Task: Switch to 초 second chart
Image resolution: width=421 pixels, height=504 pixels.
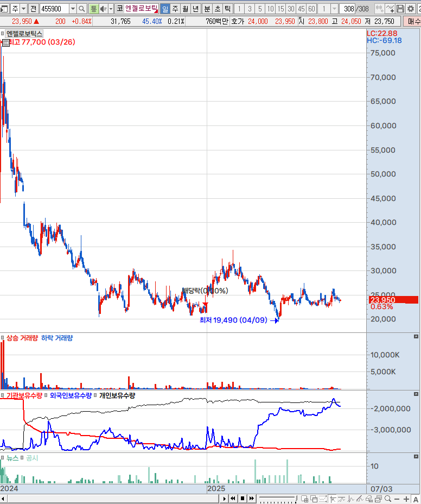Action: [218, 9]
